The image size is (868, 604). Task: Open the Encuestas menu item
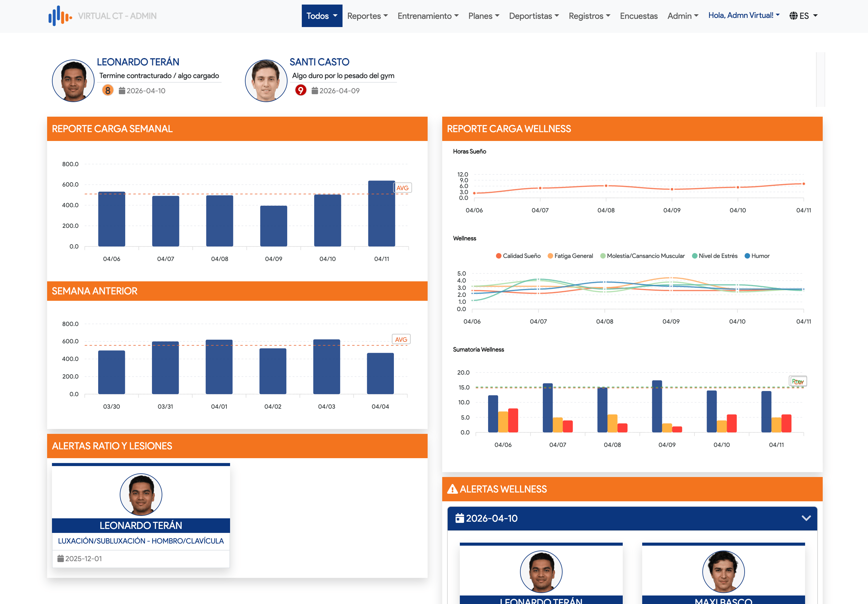pos(639,16)
